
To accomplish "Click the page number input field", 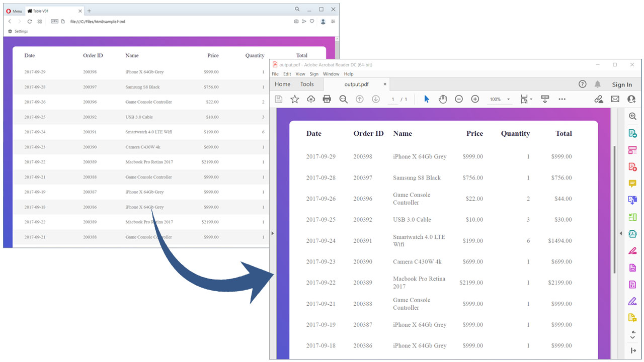I will point(393,100).
